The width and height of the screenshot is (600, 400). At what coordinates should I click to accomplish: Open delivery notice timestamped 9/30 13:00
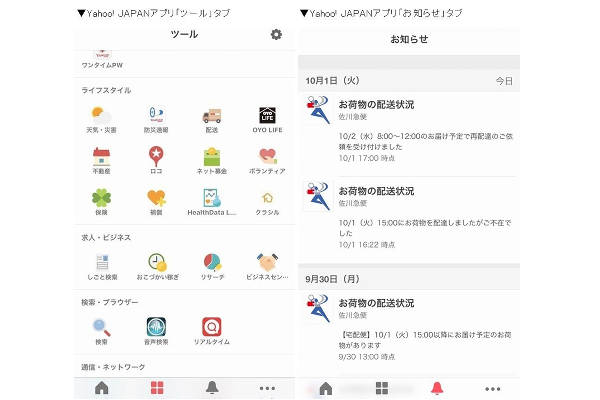(409, 331)
